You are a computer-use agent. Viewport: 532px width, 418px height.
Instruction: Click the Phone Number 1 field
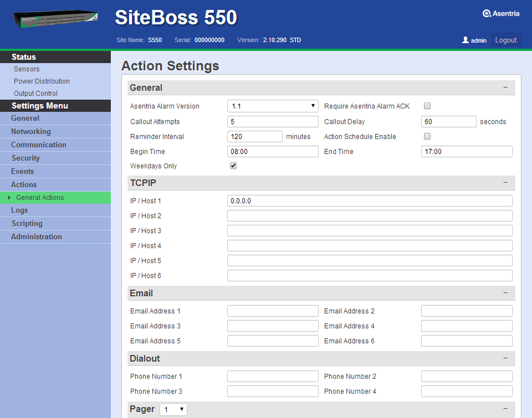[x=273, y=376]
